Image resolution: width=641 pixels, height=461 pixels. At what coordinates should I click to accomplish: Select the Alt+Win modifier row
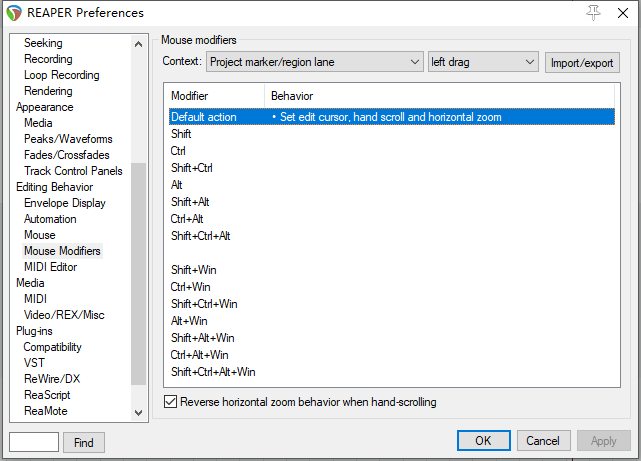(392, 321)
